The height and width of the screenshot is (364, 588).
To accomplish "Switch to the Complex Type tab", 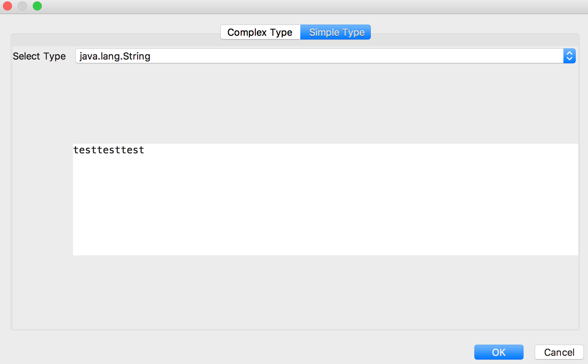I will pyautogui.click(x=260, y=32).
